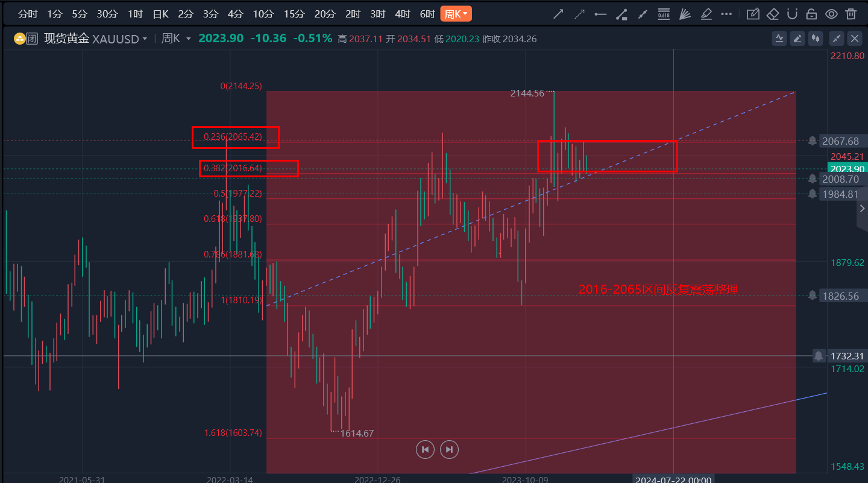
Task: Open the 周K orange timeframe dropdown
Action: 456,14
